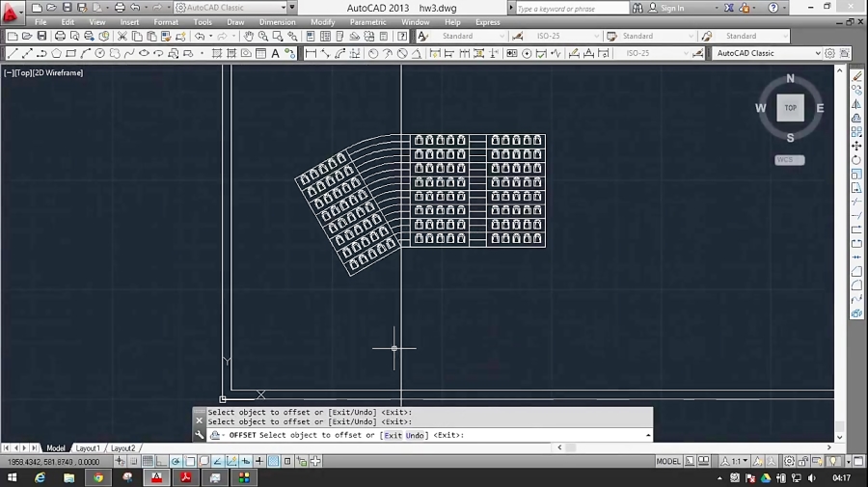Select the Angular dimension tool
Screen dimensions: 868x487
417,54
